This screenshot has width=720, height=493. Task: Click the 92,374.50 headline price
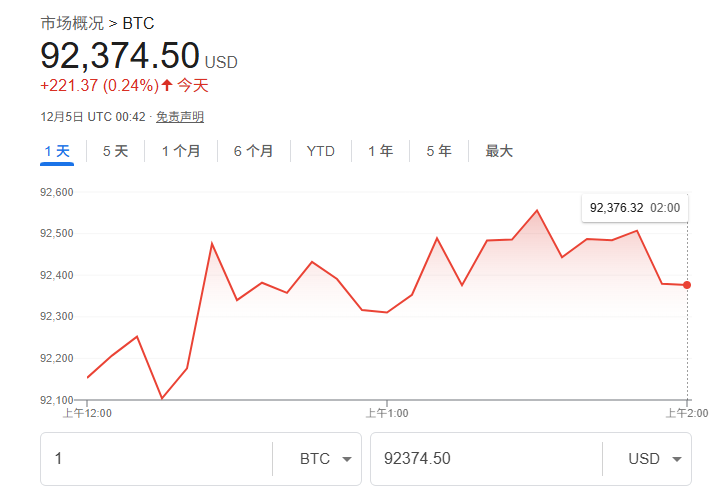tap(120, 56)
